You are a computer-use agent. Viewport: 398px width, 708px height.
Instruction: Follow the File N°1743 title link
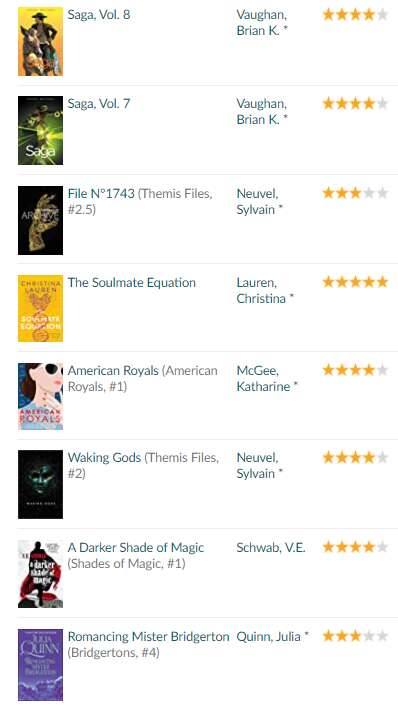[101, 193]
